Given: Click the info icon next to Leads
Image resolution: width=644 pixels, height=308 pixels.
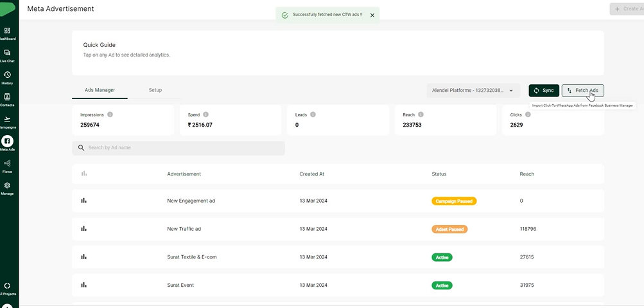Looking at the screenshot, I should [313, 114].
